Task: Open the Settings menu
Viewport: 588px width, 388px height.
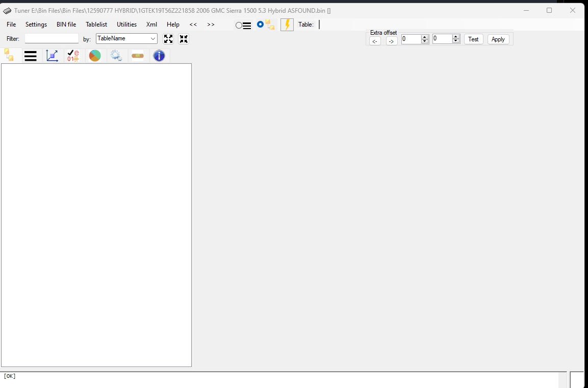Action: 36,25
